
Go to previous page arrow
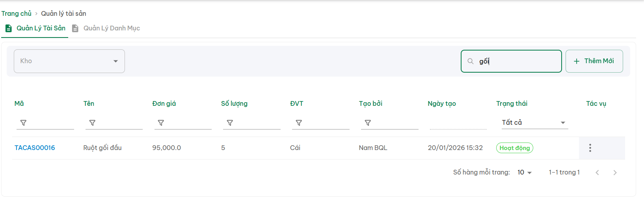[597, 173]
